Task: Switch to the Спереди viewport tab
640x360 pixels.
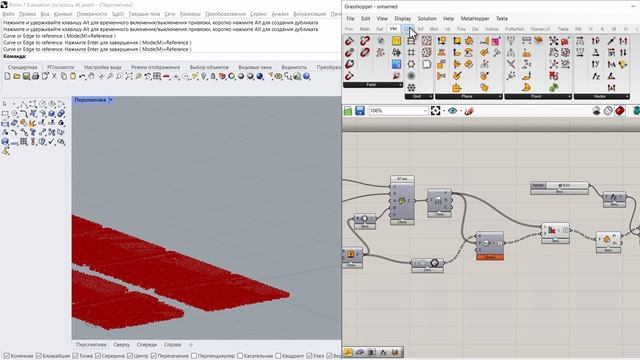Action: coord(147,344)
